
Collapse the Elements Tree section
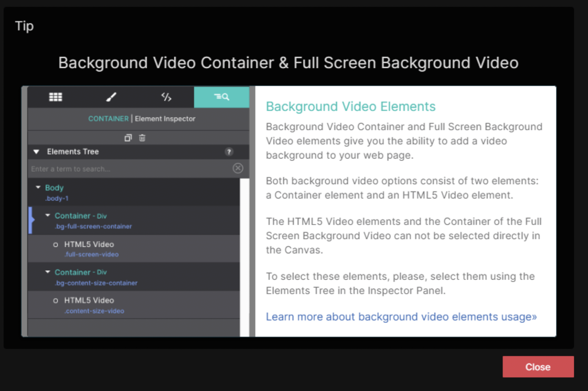coord(36,152)
